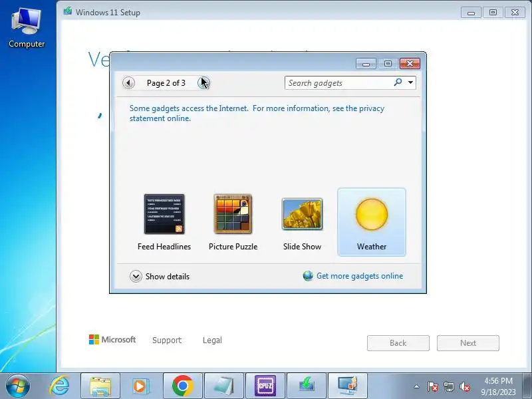
Task: Open CPU-Z from taskbar
Action: tap(265, 386)
